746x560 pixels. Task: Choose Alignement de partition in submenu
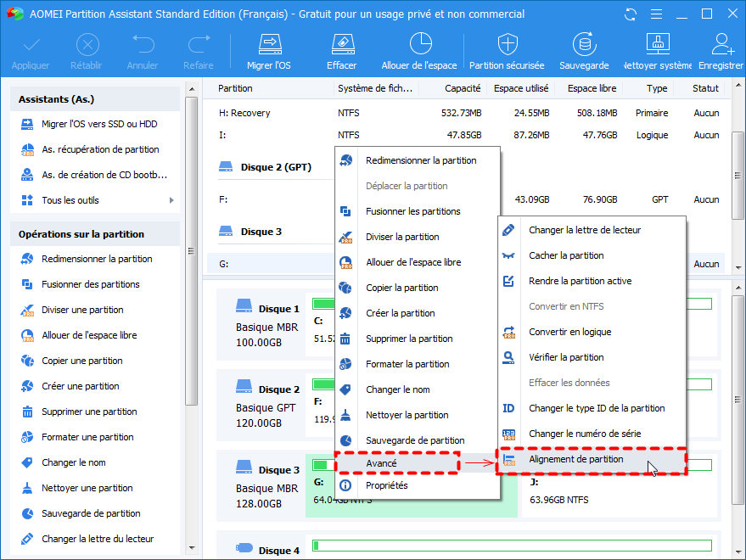(575, 460)
